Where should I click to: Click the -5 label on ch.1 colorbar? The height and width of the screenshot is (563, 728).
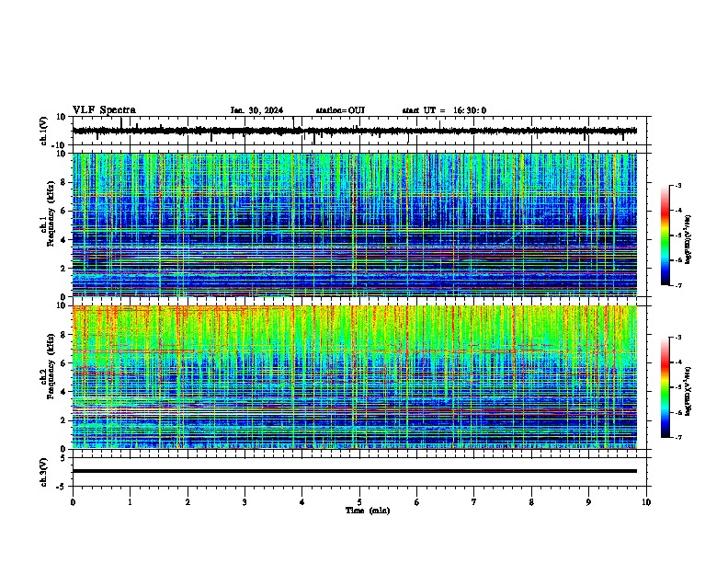(x=677, y=236)
